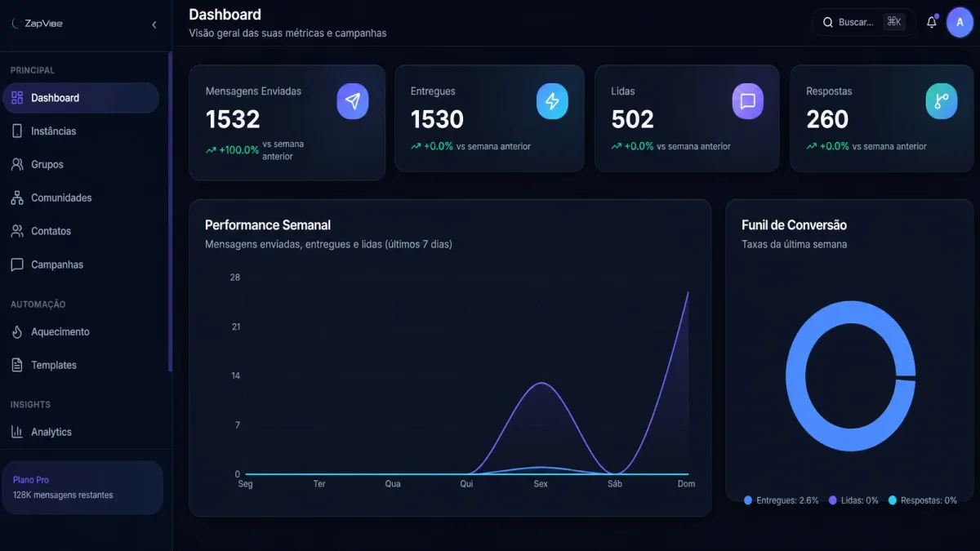Screen dimensions: 980x551
Task: Click the Templates document icon
Action: coord(17,366)
